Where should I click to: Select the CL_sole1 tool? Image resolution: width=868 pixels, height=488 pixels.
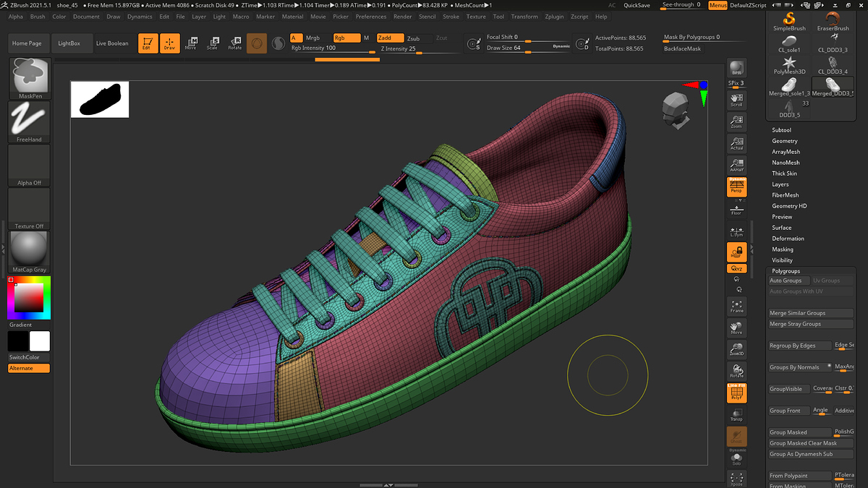tap(789, 43)
